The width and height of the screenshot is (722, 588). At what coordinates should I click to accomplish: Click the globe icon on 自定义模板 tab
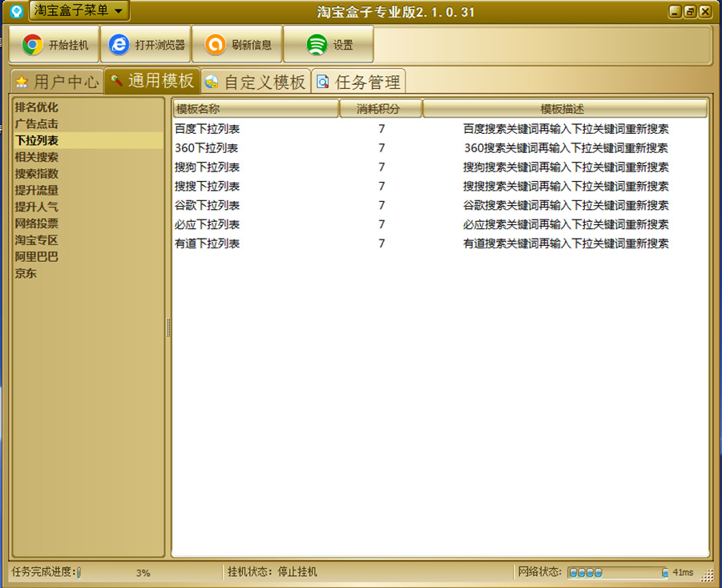pos(212,82)
